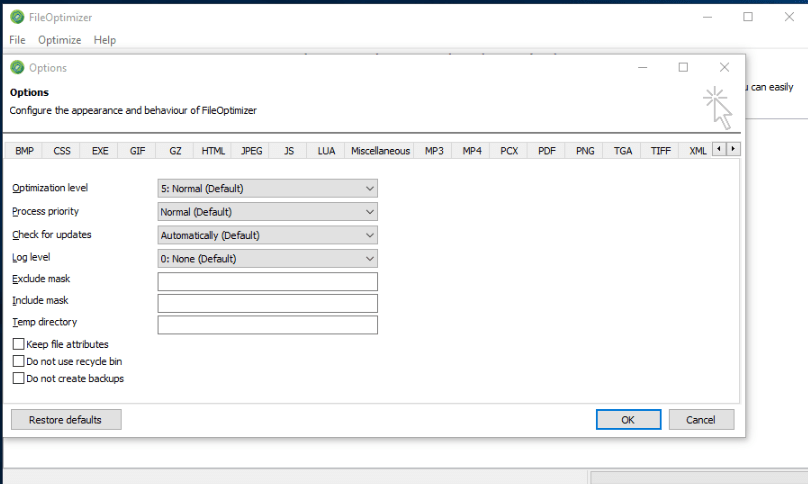This screenshot has width=808, height=484.
Task: Minimize the Options dialog
Action: (642, 68)
